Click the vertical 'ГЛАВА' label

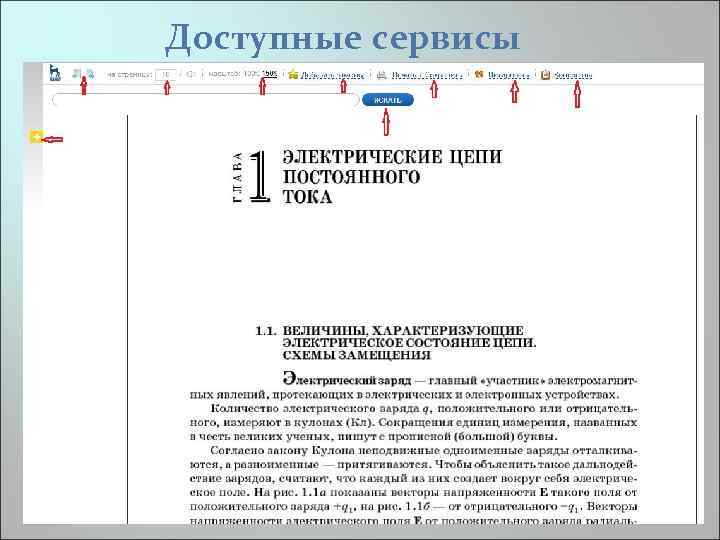click(237, 177)
